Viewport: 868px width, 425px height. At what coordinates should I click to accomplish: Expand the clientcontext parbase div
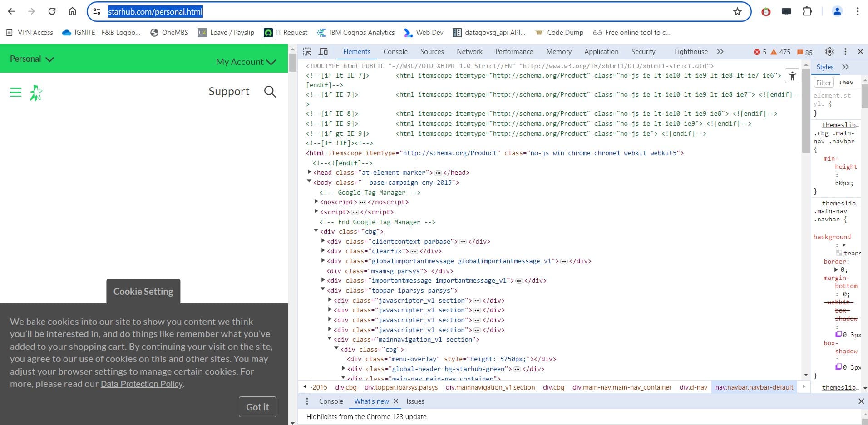coord(323,241)
